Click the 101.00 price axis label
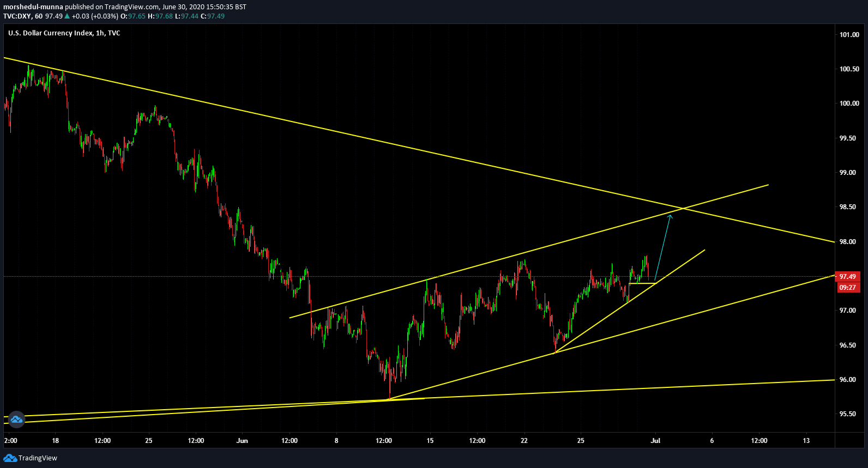The height and width of the screenshot is (468, 868). (x=849, y=35)
